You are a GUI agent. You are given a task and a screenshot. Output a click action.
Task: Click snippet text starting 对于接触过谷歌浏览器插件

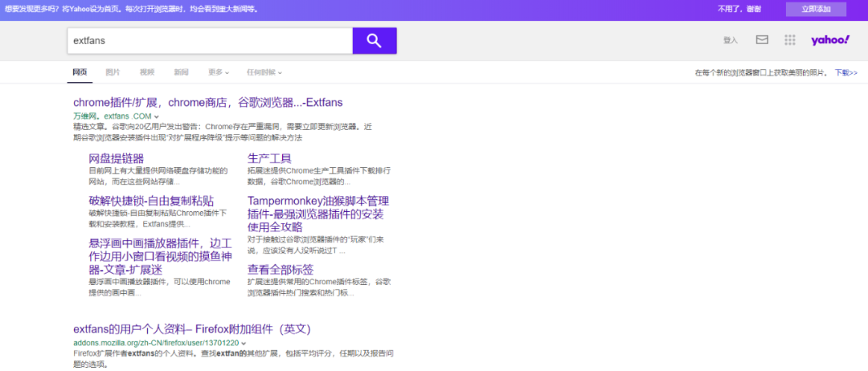[316, 245]
